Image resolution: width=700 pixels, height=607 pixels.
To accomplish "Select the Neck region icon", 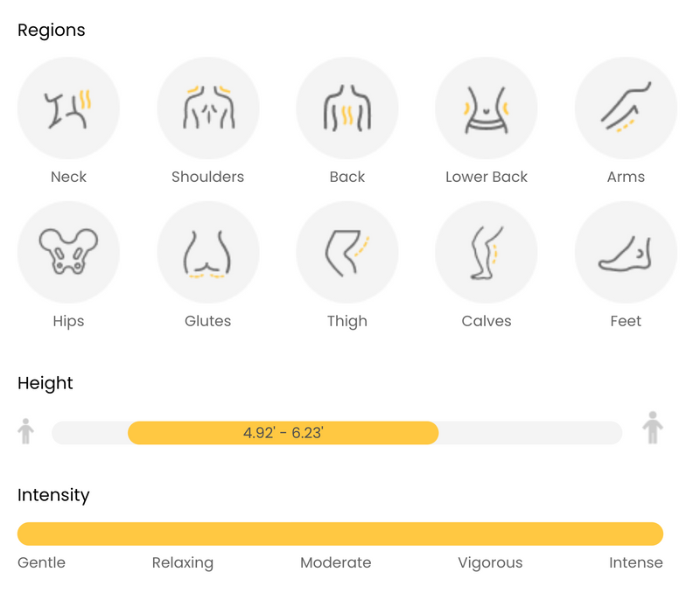I will 68,108.
